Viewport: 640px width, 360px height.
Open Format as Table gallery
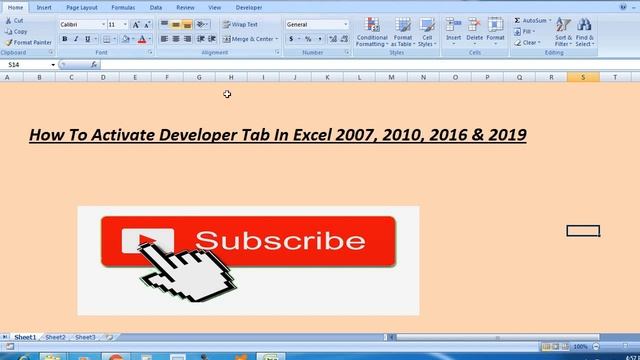pyautogui.click(x=402, y=32)
